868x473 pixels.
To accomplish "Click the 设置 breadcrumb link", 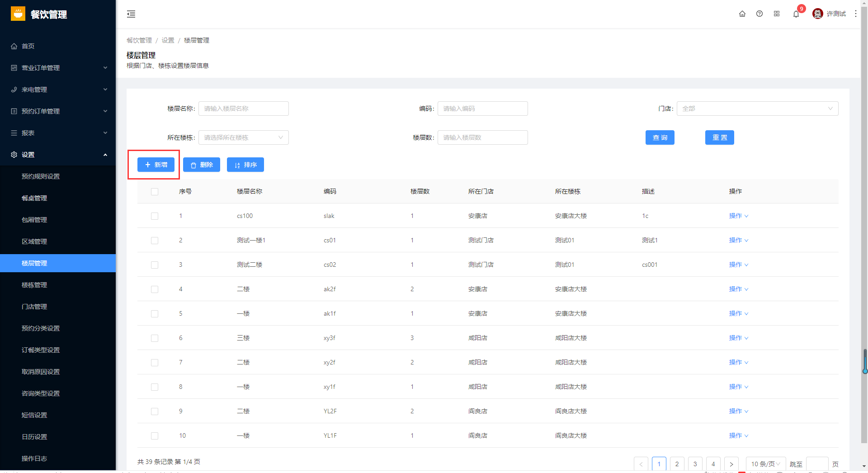I will click(168, 40).
